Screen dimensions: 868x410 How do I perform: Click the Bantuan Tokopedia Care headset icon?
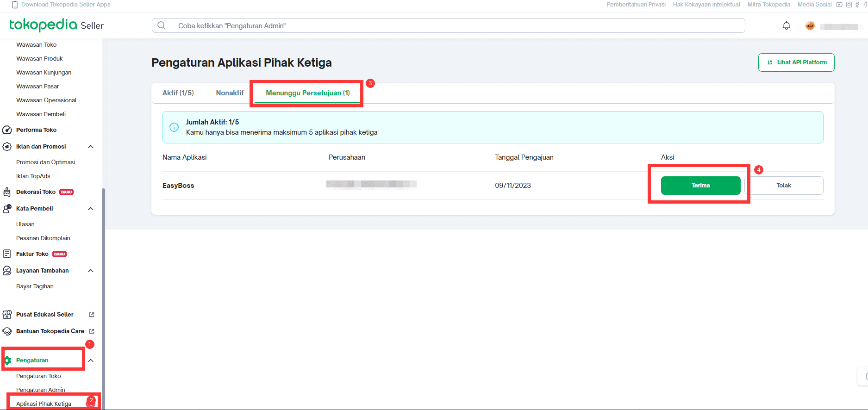pyautogui.click(x=7, y=331)
